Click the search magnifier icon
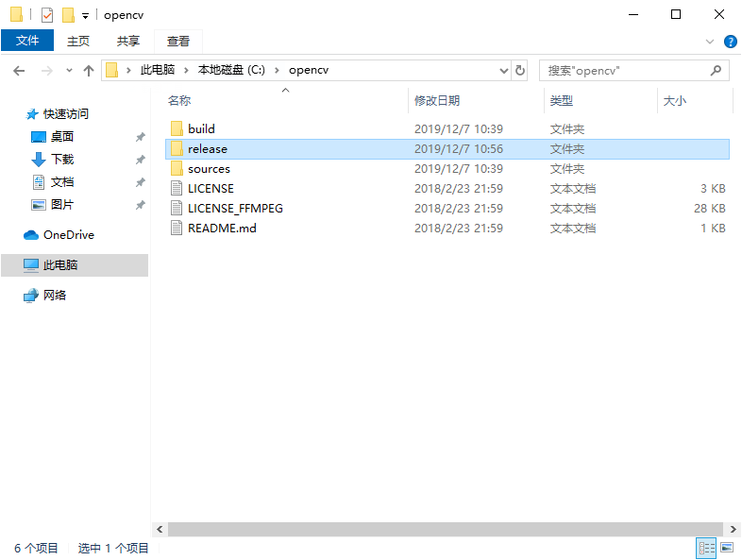The image size is (742, 560). click(x=716, y=71)
